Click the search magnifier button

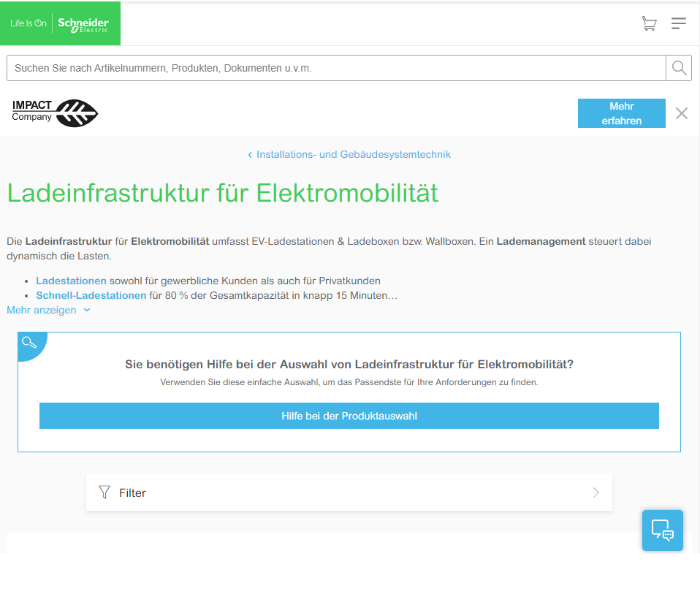point(679,67)
